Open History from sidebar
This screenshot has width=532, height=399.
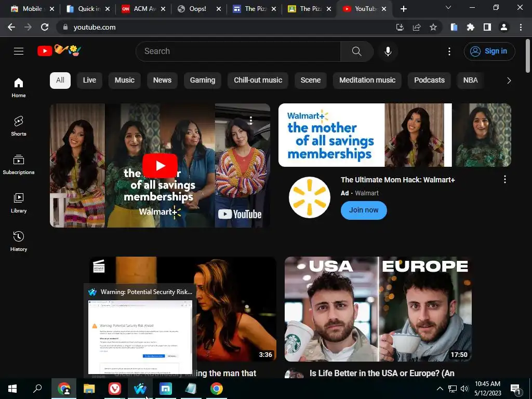coord(19,241)
